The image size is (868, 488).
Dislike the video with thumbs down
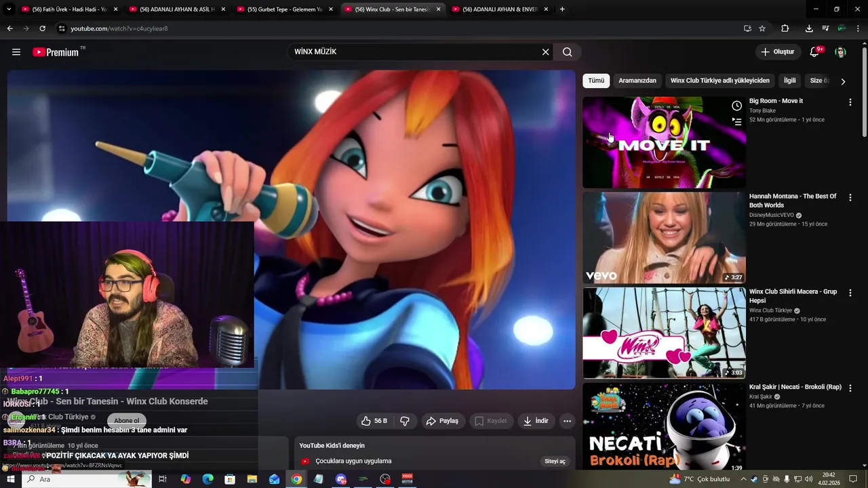coord(405,421)
